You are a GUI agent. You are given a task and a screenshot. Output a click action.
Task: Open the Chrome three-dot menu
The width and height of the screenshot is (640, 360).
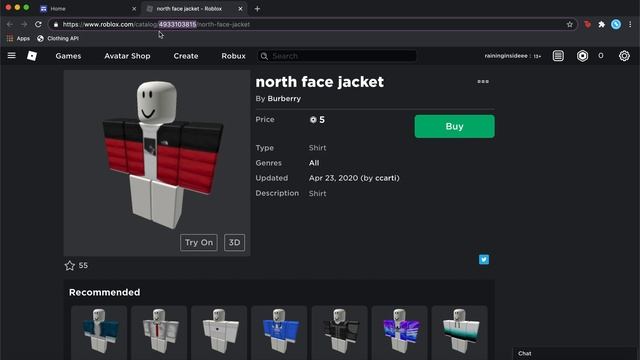[630, 24]
